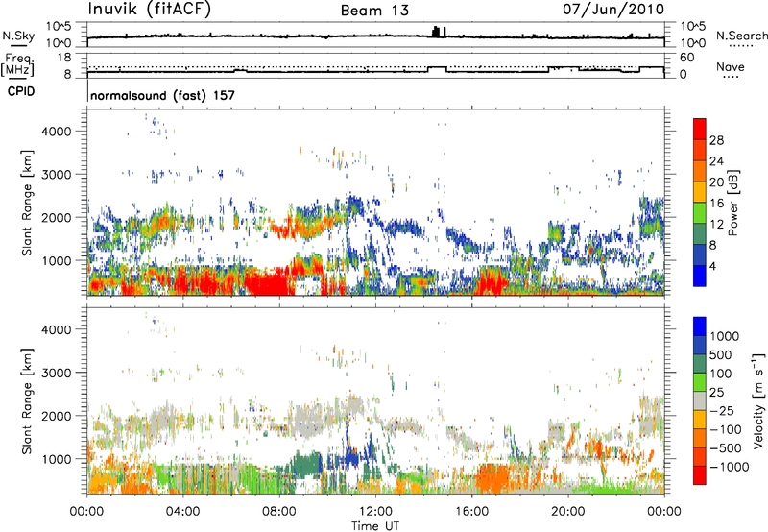Click the 'Velocity [m s⁻¹]' color bar title

[758, 400]
